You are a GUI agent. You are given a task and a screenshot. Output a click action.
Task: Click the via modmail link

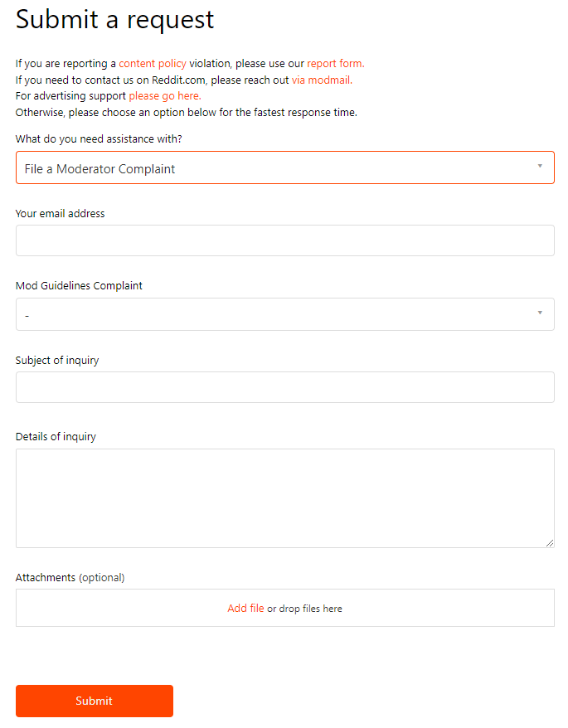coord(322,80)
